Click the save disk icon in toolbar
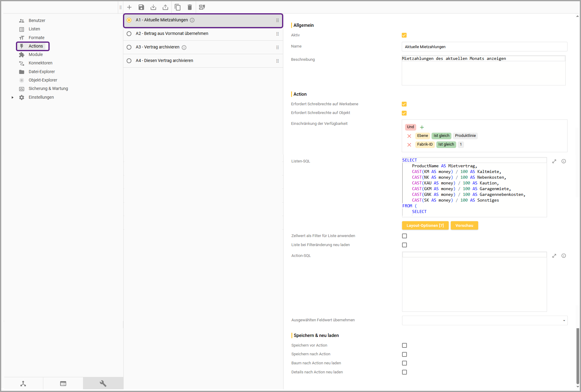Viewport: 581px width, 392px height. [141, 7]
